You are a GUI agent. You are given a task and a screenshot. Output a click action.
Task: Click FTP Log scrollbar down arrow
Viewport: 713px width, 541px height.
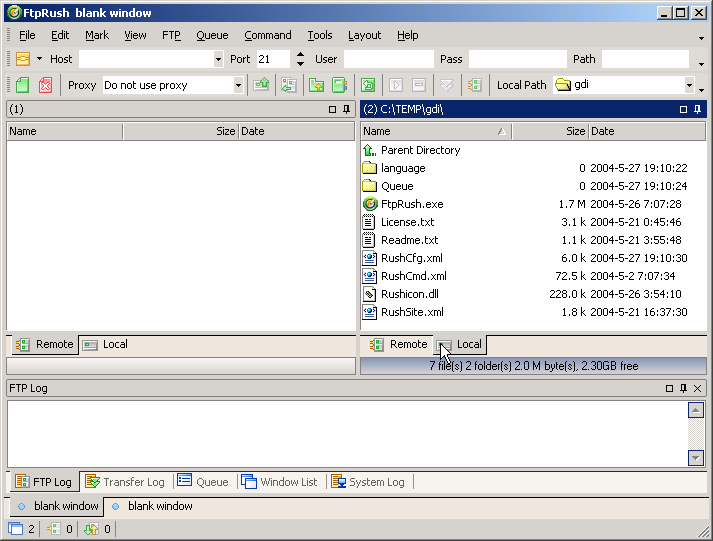click(696, 458)
